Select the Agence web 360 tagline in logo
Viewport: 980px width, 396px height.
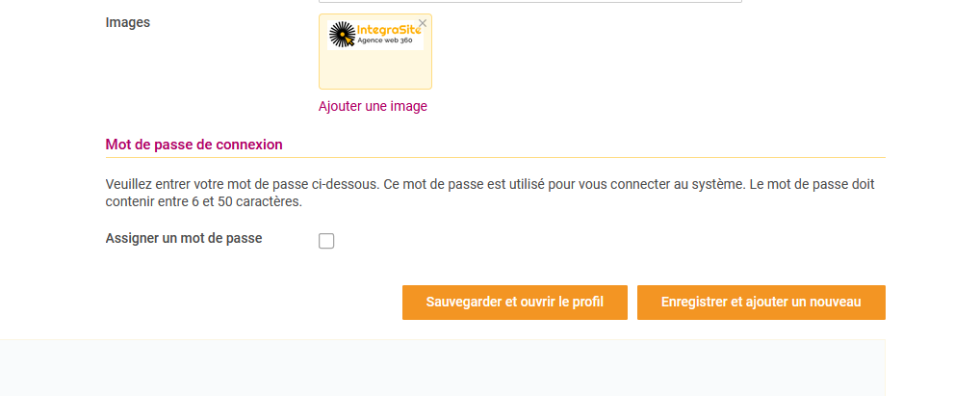(384, 40)
